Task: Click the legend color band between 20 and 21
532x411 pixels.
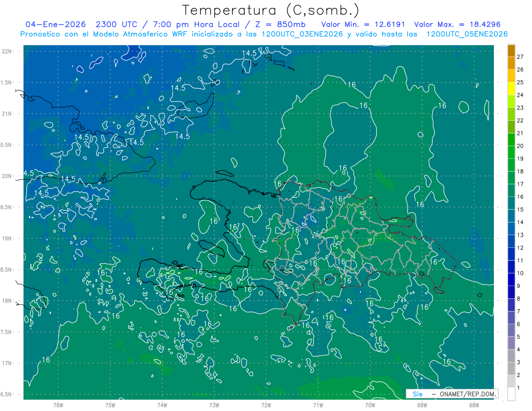Action: click(x=511, y=139)
